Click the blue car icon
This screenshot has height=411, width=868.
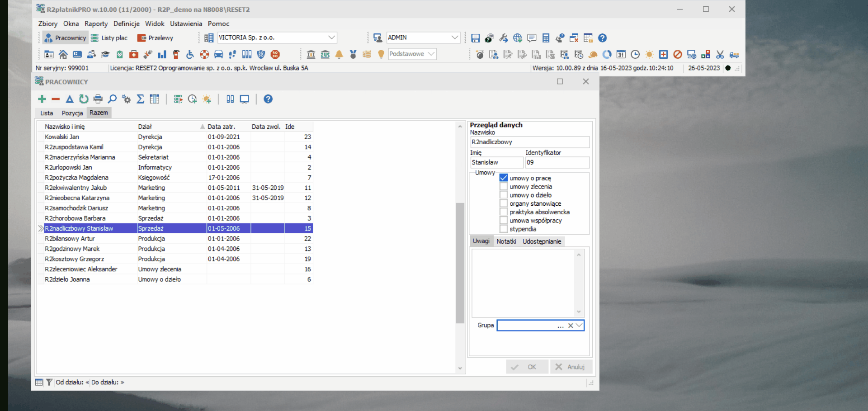pyautogui.click(x=218, y=54)
